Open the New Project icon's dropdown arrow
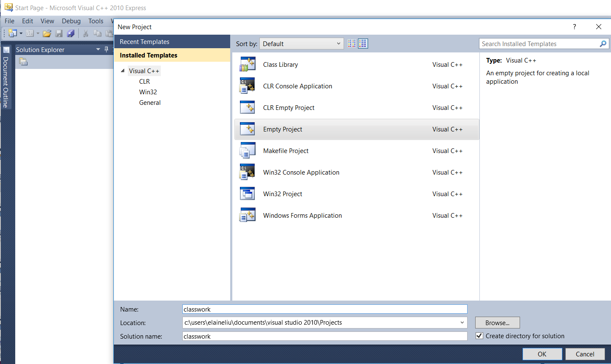This screenshot has height=364, width=611. [x=21, y=33]
